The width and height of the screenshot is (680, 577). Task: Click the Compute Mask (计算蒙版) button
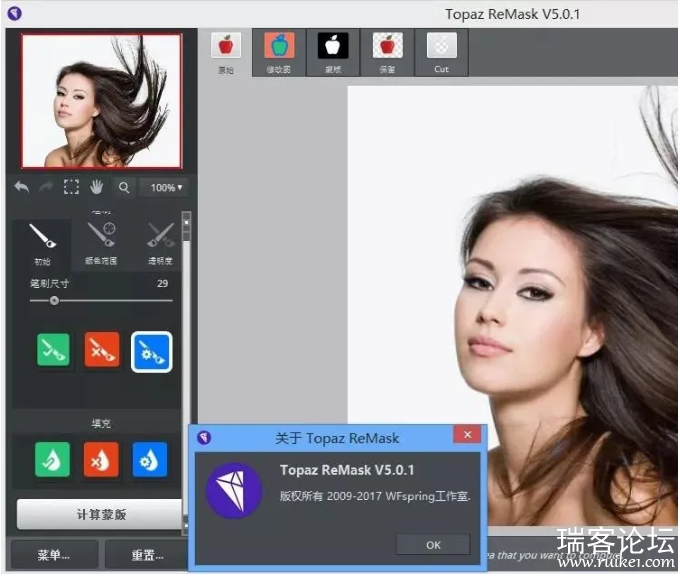point(100,515)
